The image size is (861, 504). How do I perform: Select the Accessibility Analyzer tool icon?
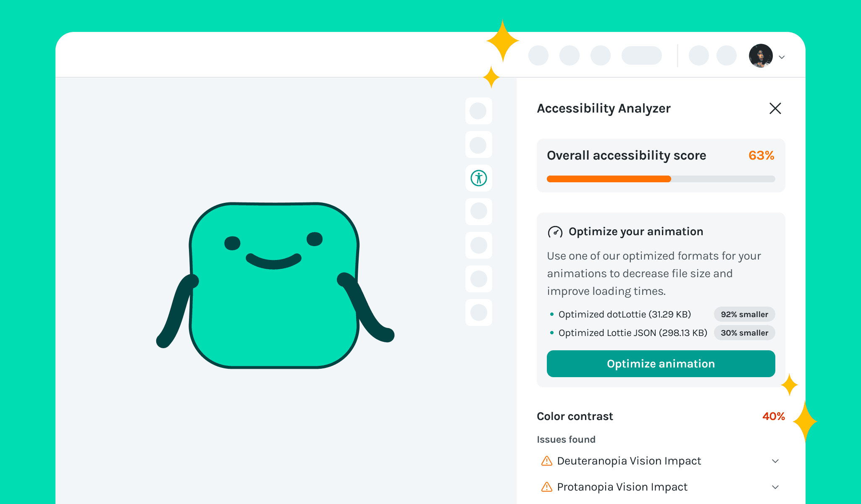(x=479, y=178)
